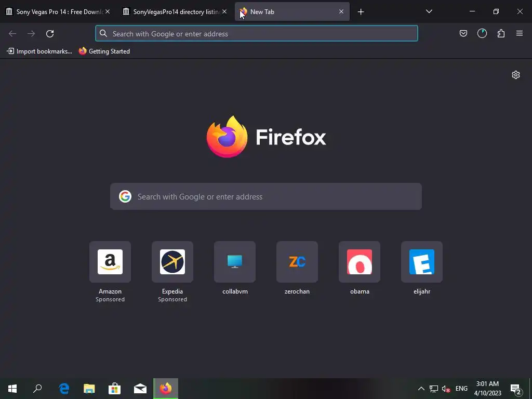Open the Firefox hamburger application menu

click(520, 33)
